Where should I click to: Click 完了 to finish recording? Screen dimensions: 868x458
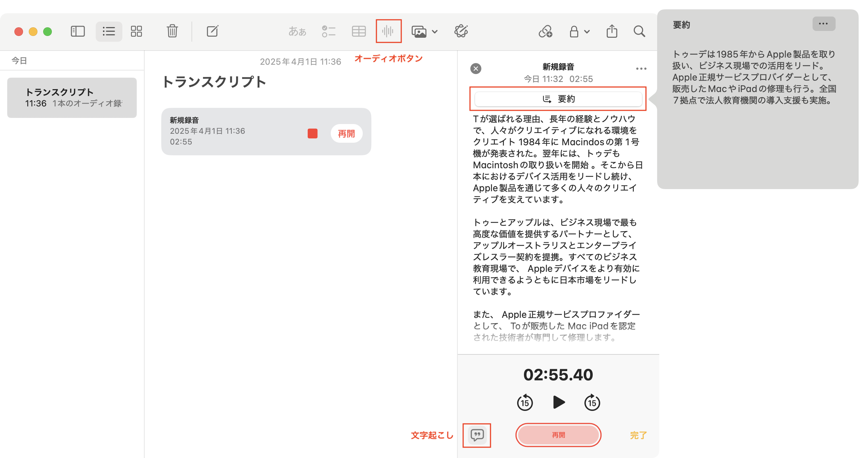point(638,435)
